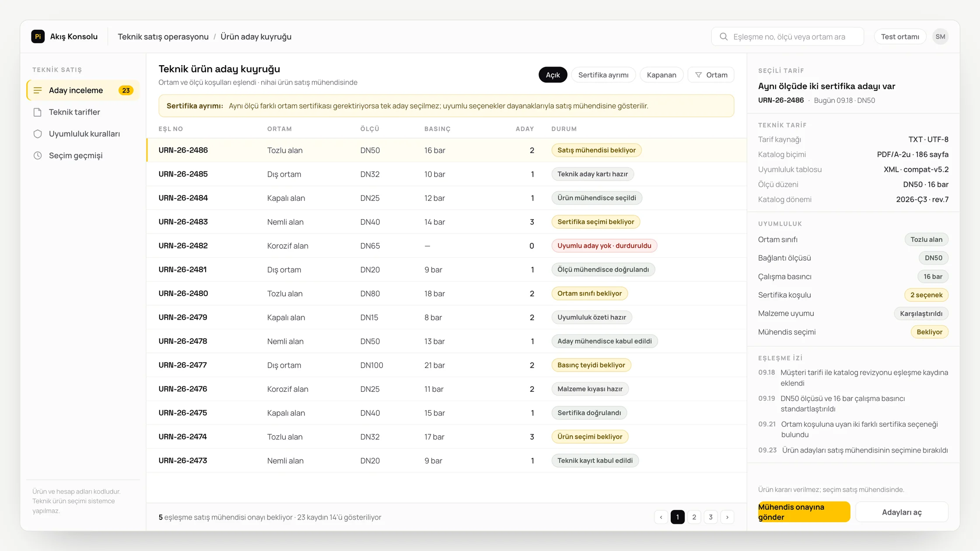Click the 2 seçenek chip
Image resolution: width=980 pixels, height=551 pixels.
coord(926,295)
